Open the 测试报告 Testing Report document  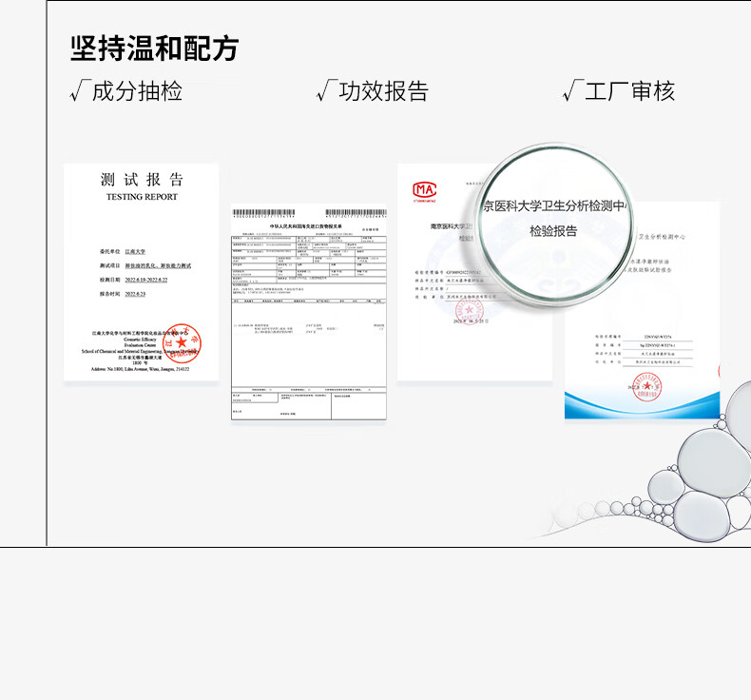[142, 272]
